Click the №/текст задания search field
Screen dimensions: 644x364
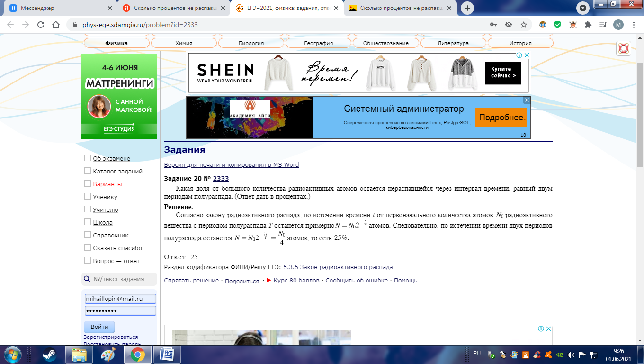click(x=119, y=279)
